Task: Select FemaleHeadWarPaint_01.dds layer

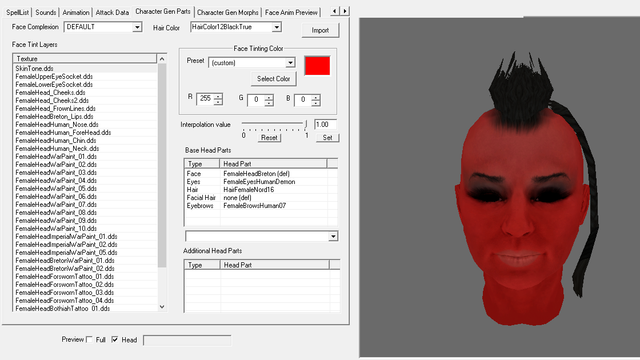Action: click(x=85, y=156)
